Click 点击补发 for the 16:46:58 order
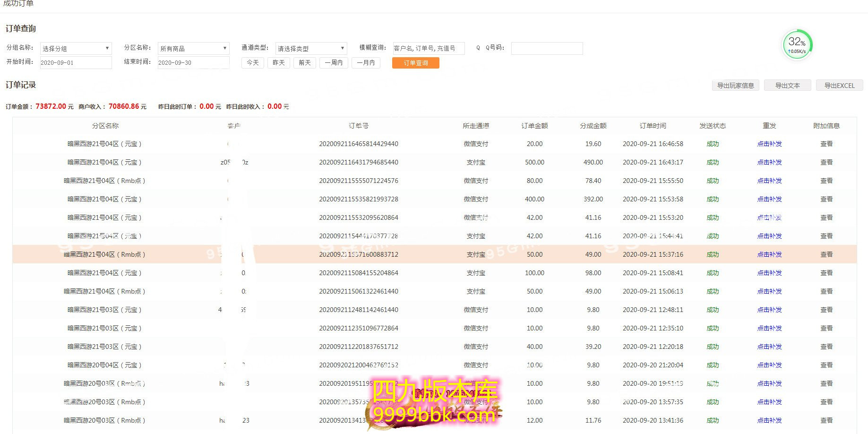The image size is (868, 434). pyautogui.click(x=769, y=144)
